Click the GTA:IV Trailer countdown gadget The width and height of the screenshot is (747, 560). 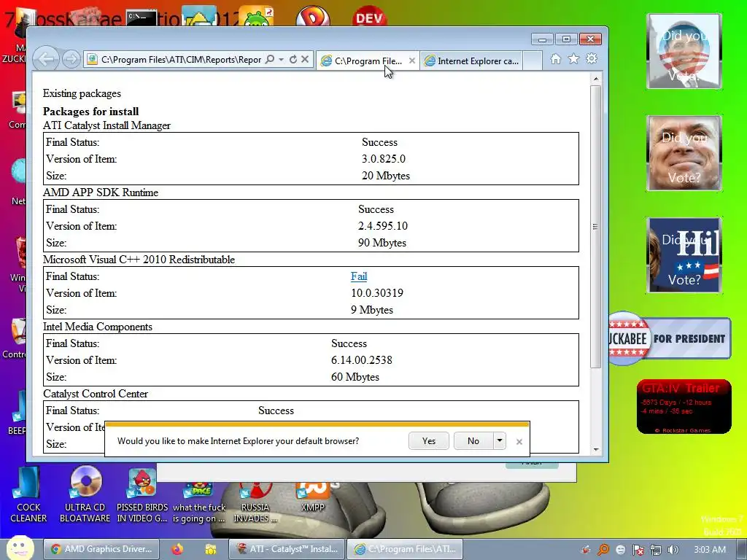(x=684, y=407)
